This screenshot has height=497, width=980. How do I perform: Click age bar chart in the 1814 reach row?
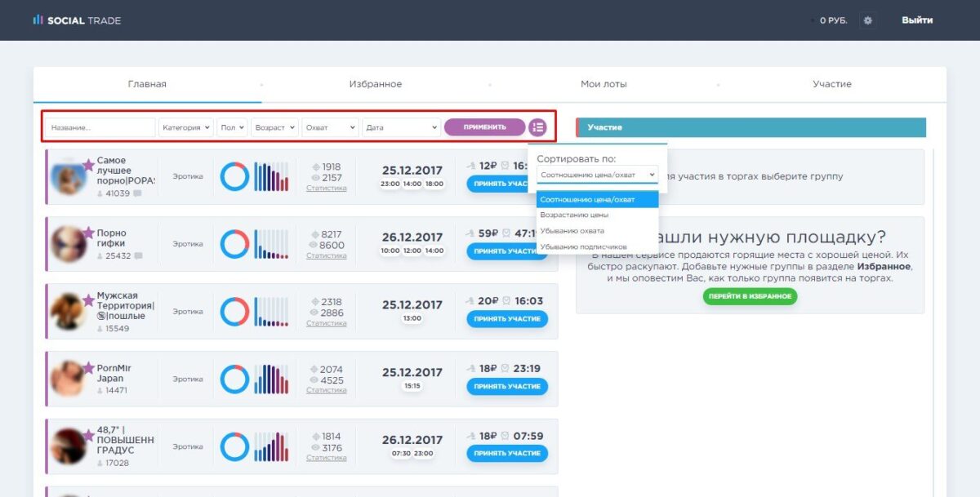click(x=271, y=446)
